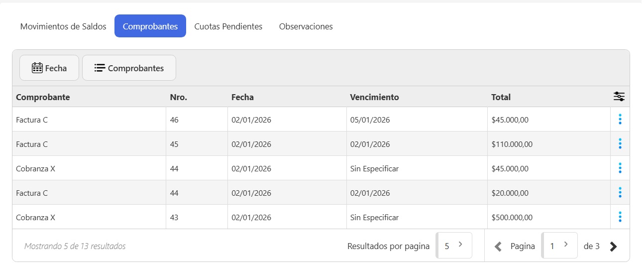Go to next page arrow
Screen dimensions: 644x263
613,246
